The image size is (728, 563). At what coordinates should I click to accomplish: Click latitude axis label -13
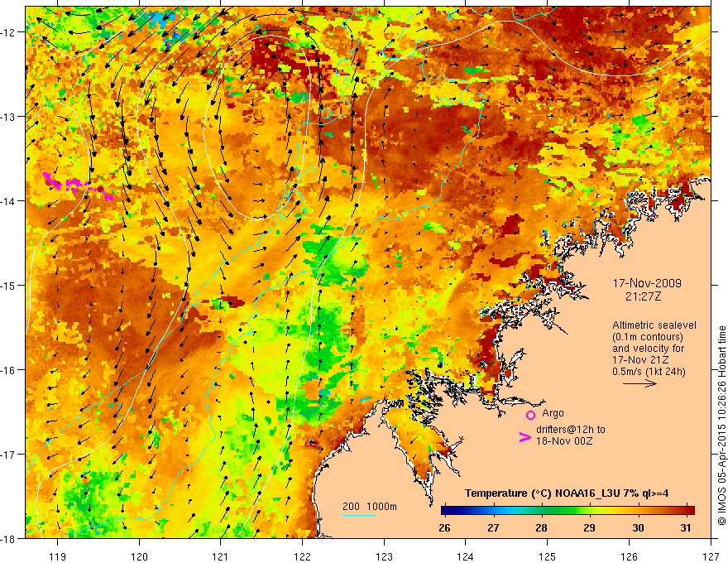[x=9, y=117]
